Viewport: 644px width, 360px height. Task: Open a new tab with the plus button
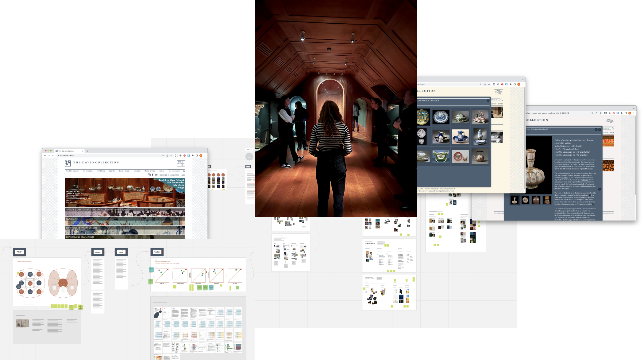(x=87, y=151)
